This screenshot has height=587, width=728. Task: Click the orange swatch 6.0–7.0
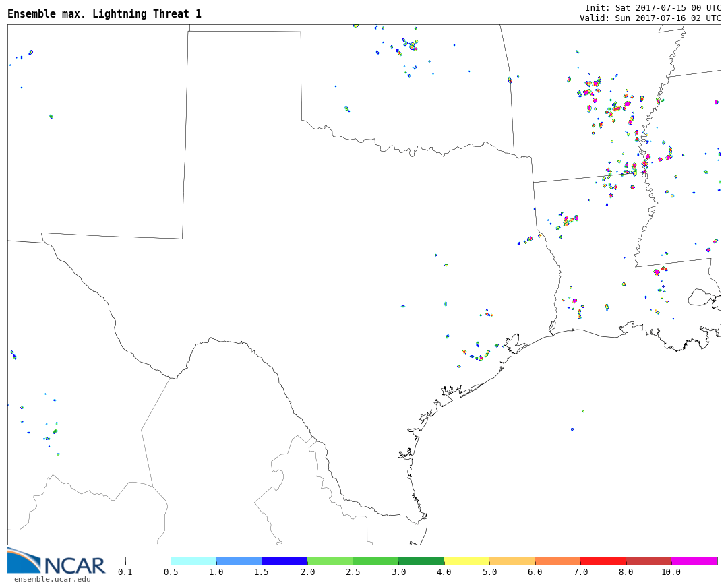tap(557, 561)
